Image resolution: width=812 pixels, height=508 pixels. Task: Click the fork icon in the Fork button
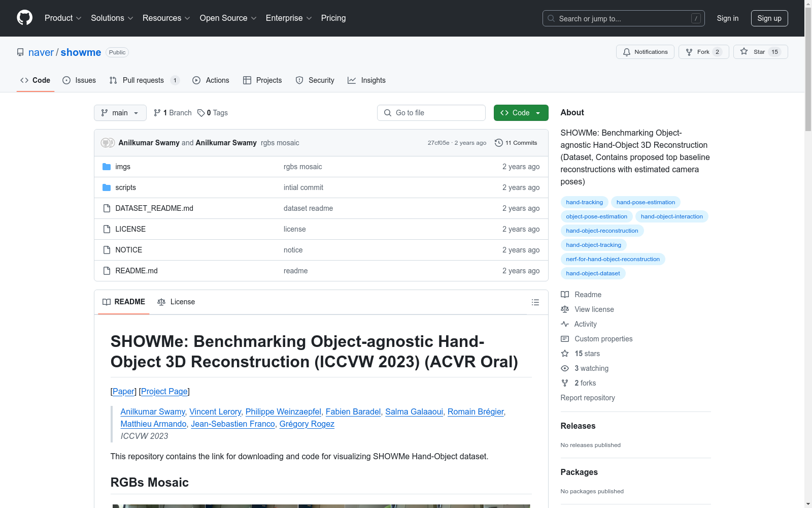point(689,52)
